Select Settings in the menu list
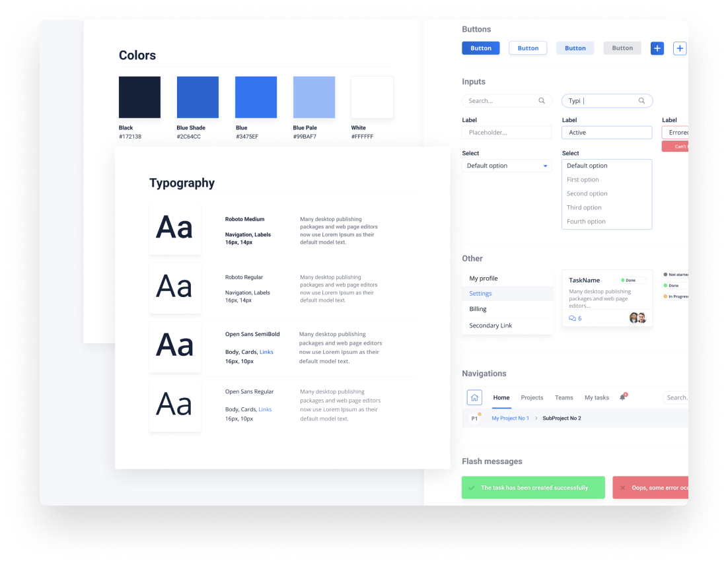 pos(507,294)
